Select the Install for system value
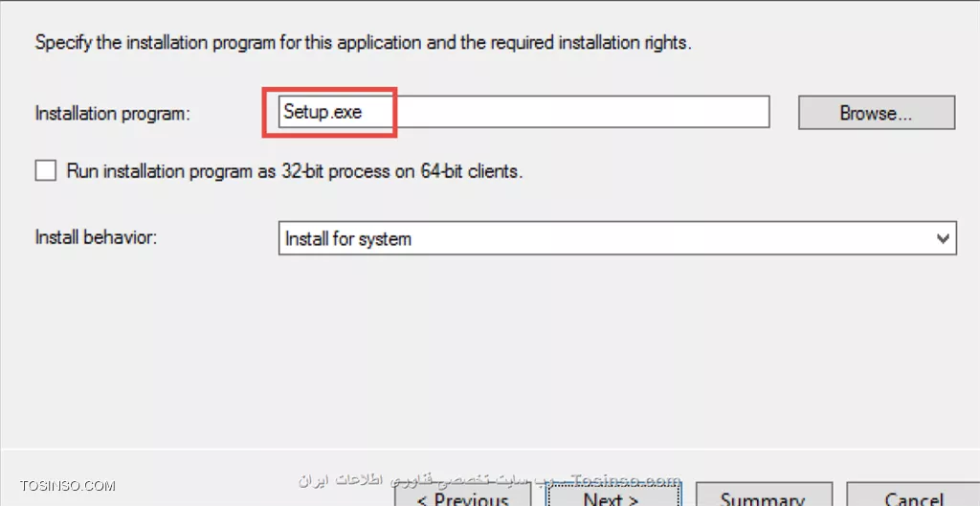Screen dimensions: 980x506 (348, 238)
